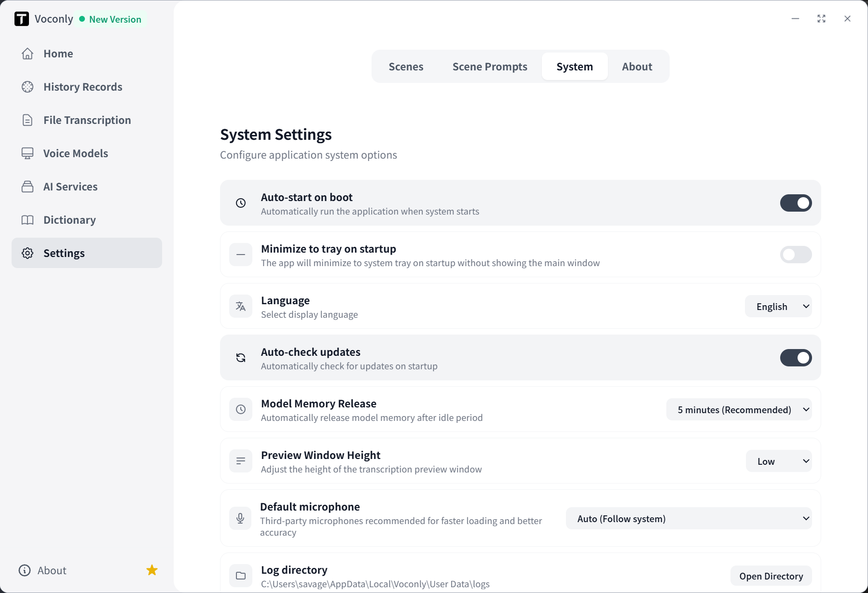Click the About info icon in sidebar
The width and height of the screenshot is (868, 593).
click(x=25, y=570)
